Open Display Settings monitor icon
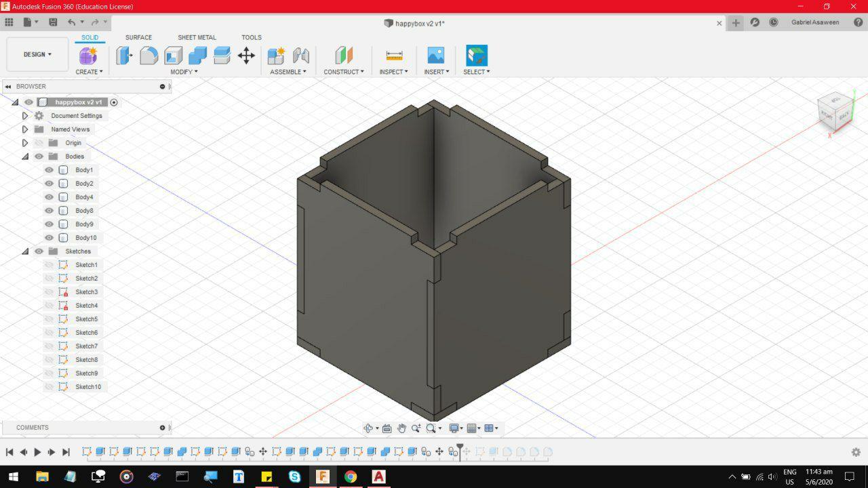The width and height of the screenshot is (868, 488). click(x=454, y=428)
